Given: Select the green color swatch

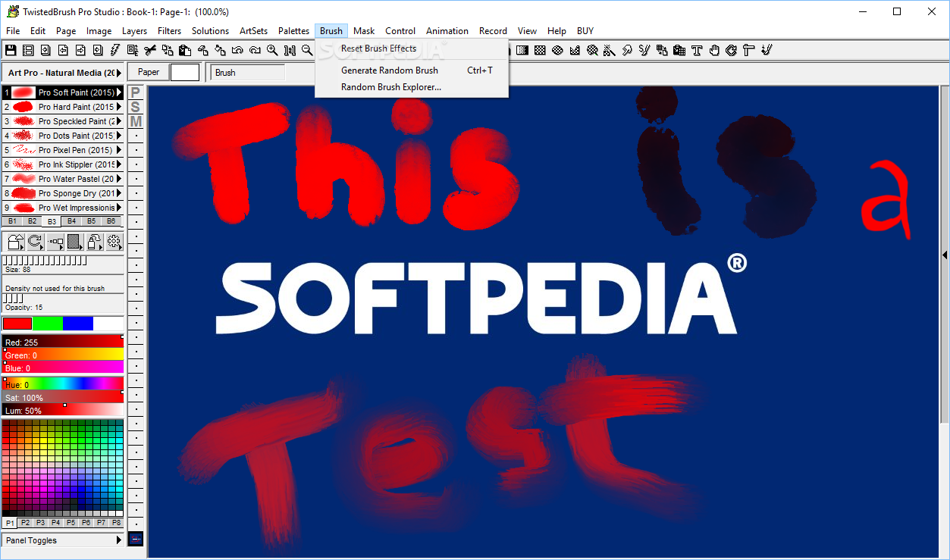Looking at the screenshot, I should click(x=47, y=324).
